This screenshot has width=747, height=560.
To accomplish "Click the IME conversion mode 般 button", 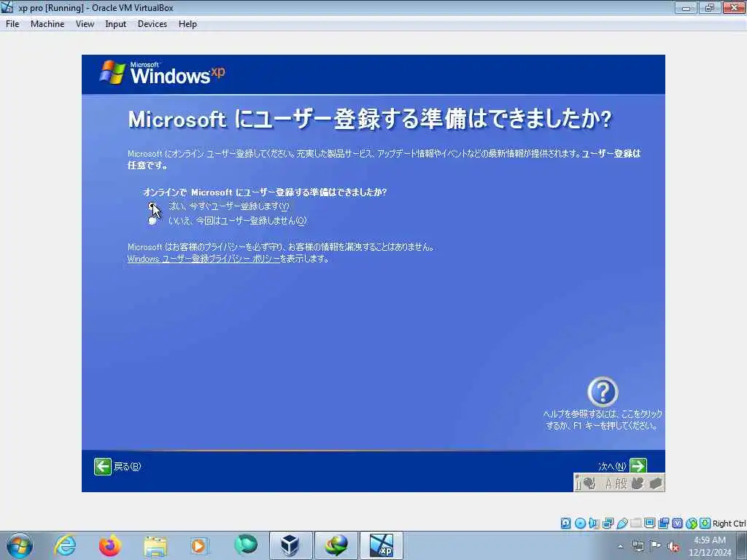I will click(621, 484).
